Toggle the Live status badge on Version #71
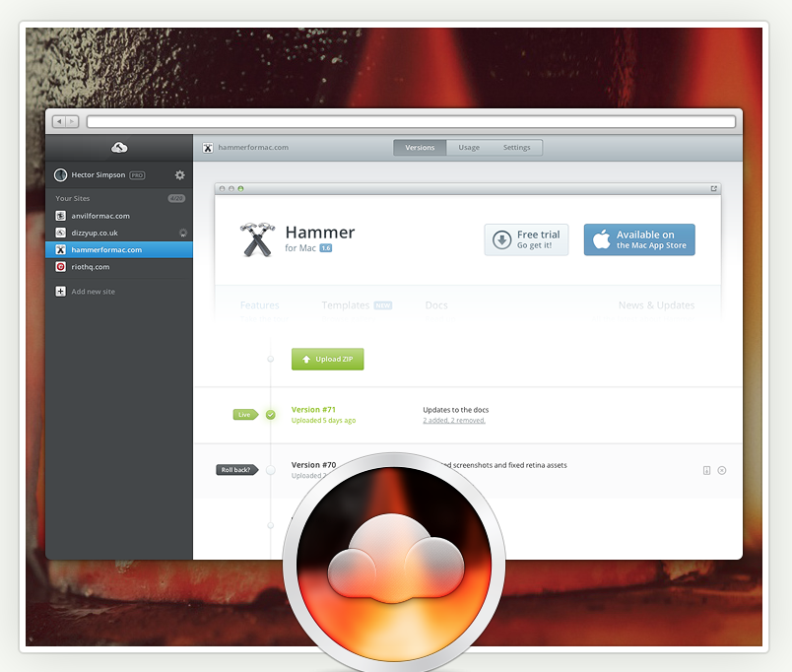The width and height of the screenshot is (792, 672). (x=244, y=415)
